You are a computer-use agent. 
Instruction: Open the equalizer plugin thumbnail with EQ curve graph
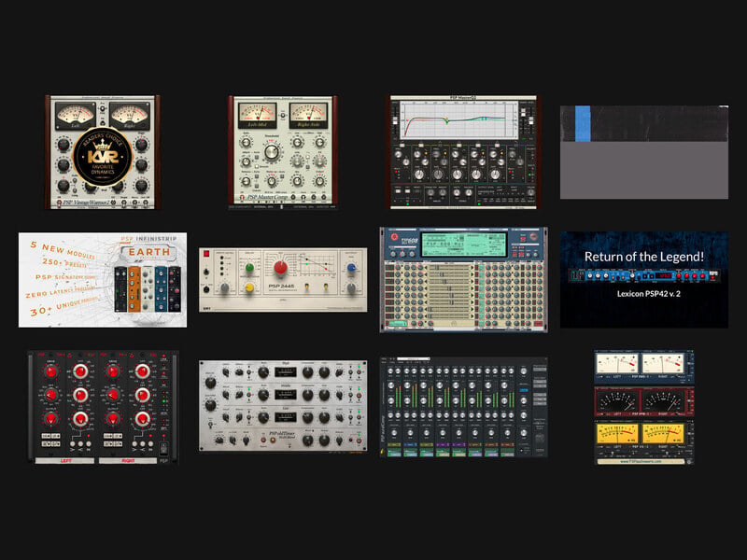(463, 152)
